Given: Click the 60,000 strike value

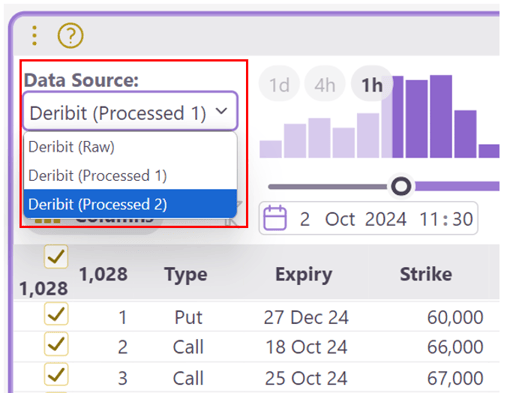Looking at the screenshot, I should (455, 317).
